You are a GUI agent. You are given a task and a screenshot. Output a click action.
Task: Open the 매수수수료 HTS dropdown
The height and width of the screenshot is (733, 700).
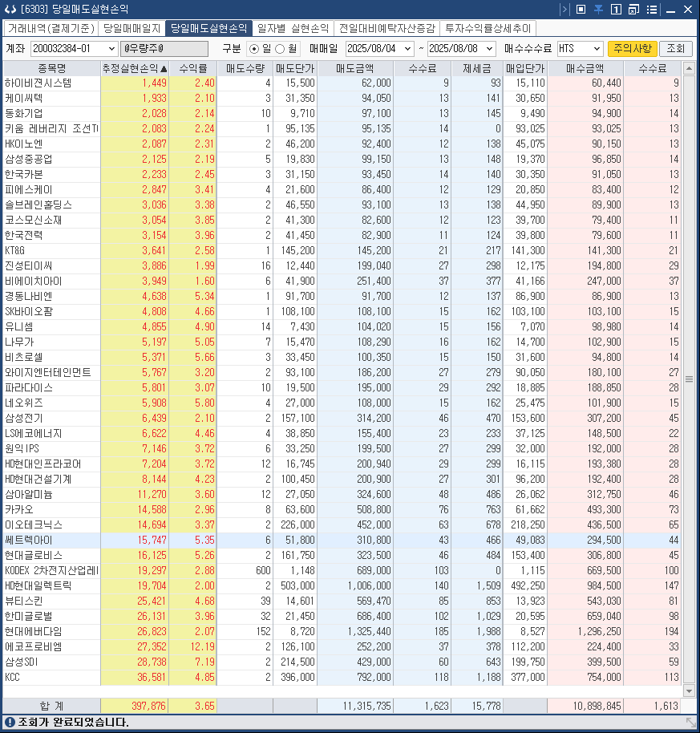597,48
